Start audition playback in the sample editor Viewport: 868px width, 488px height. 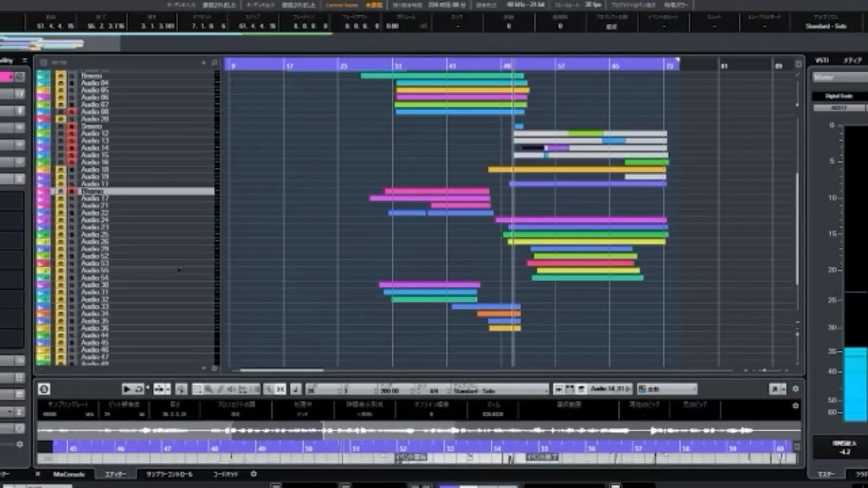(x=127, y=389)
